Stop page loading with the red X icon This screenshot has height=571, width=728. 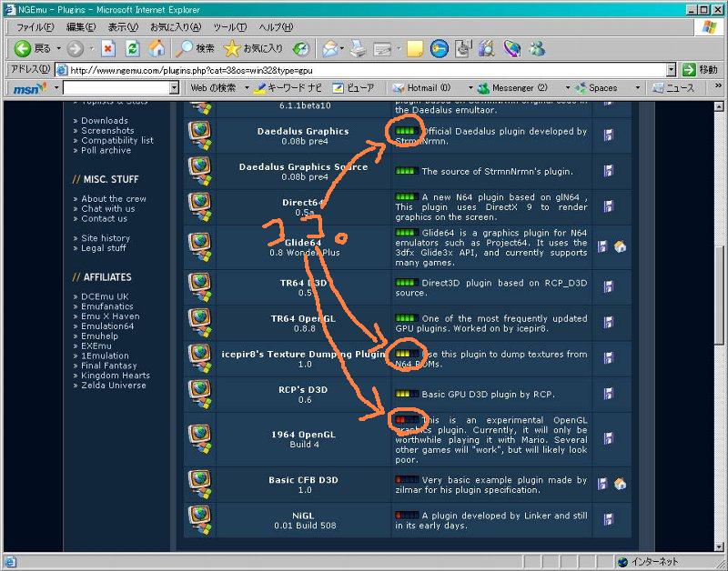point(108,49)
